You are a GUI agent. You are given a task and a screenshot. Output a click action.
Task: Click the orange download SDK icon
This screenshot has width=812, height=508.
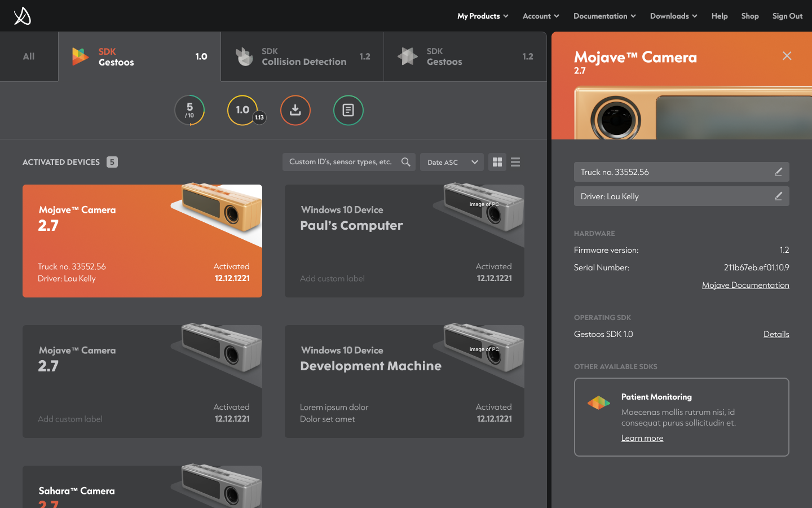point(295,110)
